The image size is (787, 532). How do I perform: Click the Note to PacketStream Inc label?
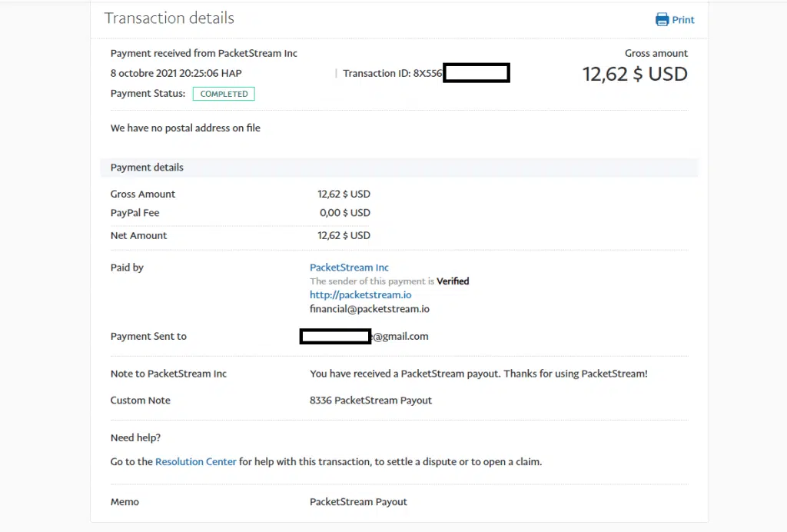pos(168,374)
